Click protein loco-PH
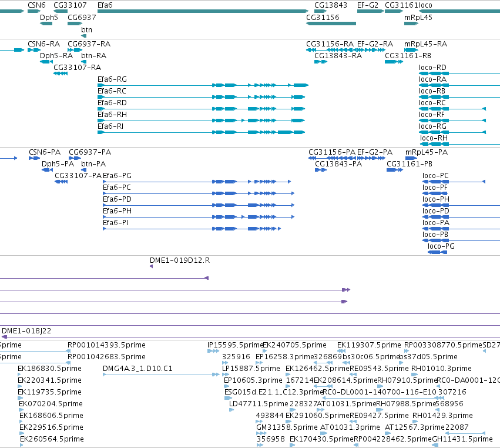Viewport: 500px width, 448px height. (x=436, y=199)
